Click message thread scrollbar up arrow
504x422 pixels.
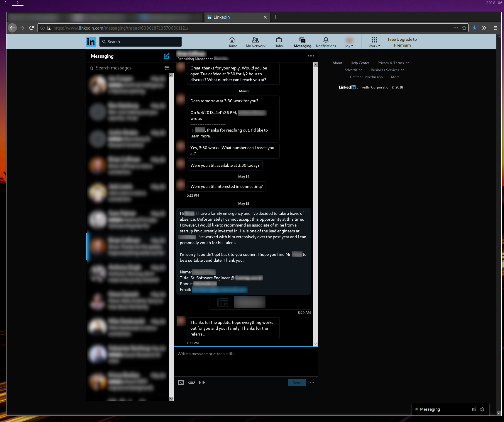point(316,65)
